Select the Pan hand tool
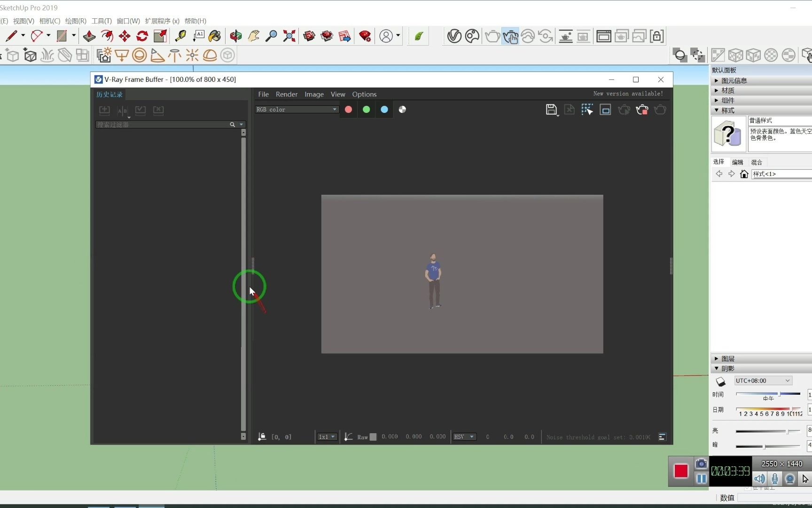Screen dimensions: 812x508 point(253,36)
